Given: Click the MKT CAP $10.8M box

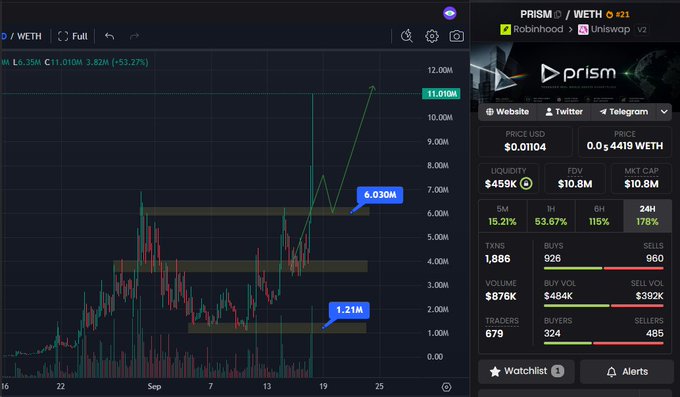Looking at the screenshot, I should (641, 178).
